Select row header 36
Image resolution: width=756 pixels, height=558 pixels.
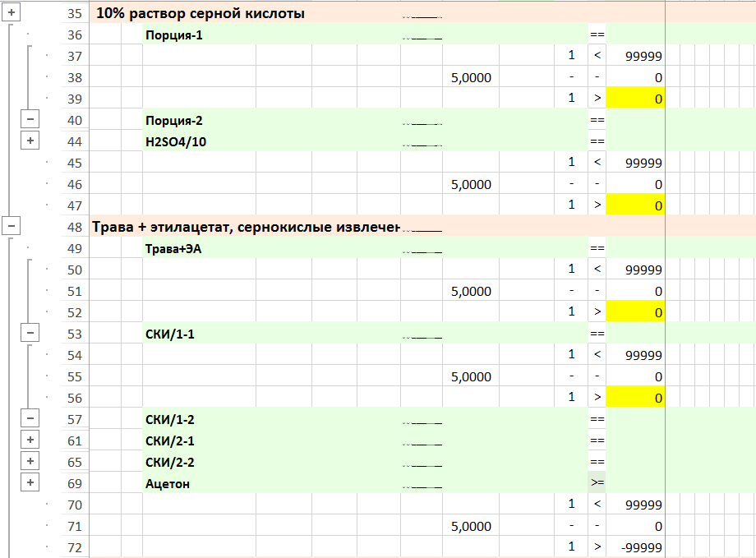pyautogui.click(x=75, y=35)
